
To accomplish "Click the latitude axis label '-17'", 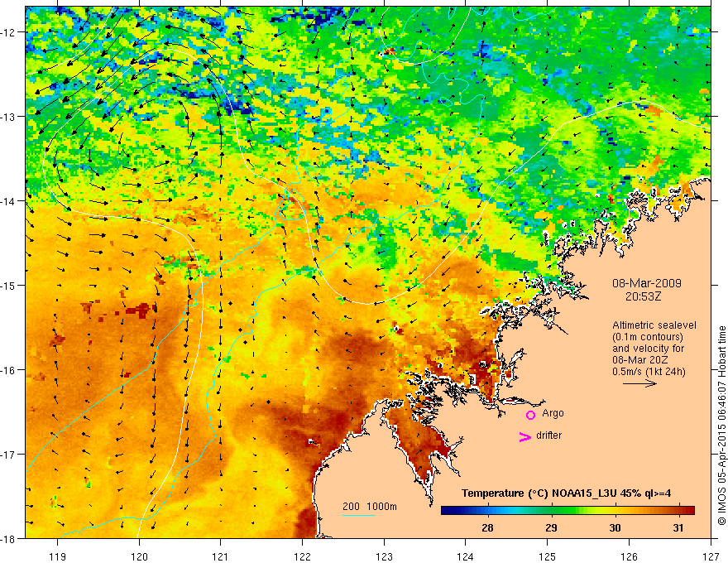I will (x=8, y=455).
